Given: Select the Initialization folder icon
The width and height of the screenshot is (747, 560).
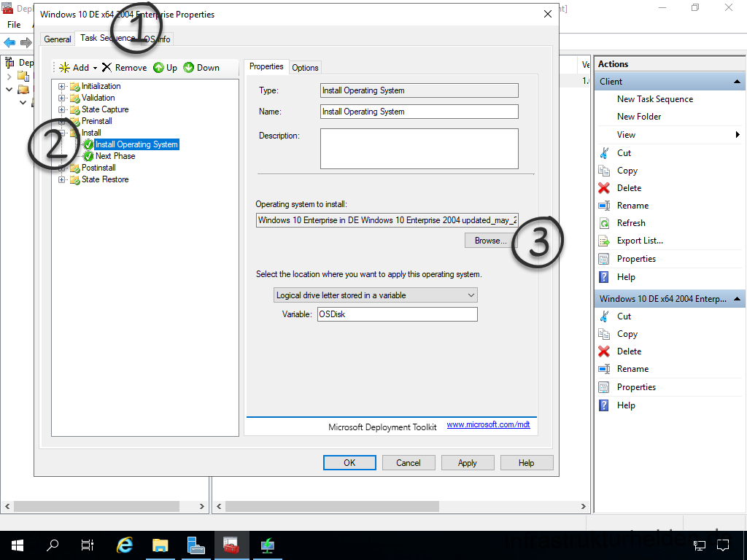Looking at the screenshot, I should (75, 86).
